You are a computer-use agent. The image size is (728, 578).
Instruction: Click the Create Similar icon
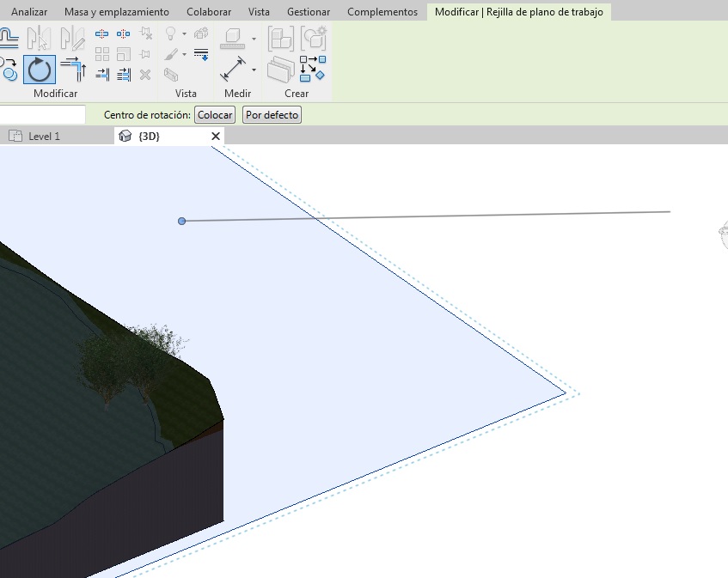[x=313, y=70]
